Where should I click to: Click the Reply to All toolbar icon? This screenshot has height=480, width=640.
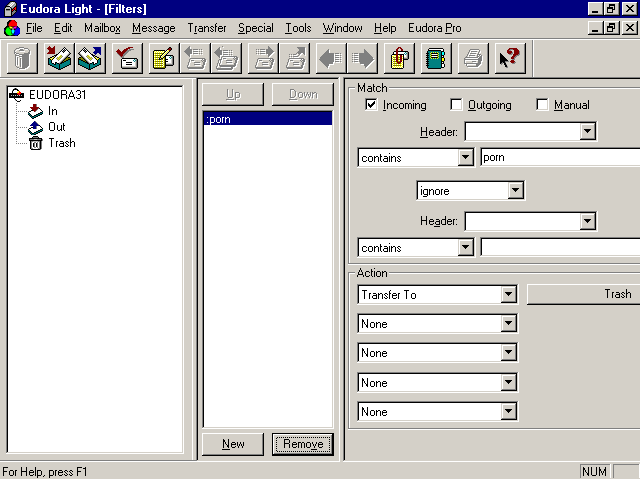[226, 58]
